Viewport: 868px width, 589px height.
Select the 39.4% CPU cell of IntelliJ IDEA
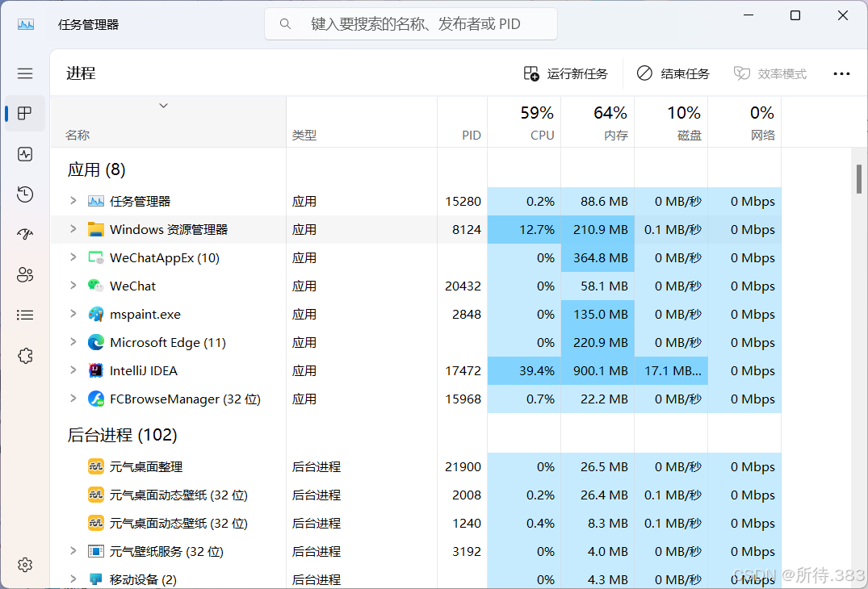[524, 370]
